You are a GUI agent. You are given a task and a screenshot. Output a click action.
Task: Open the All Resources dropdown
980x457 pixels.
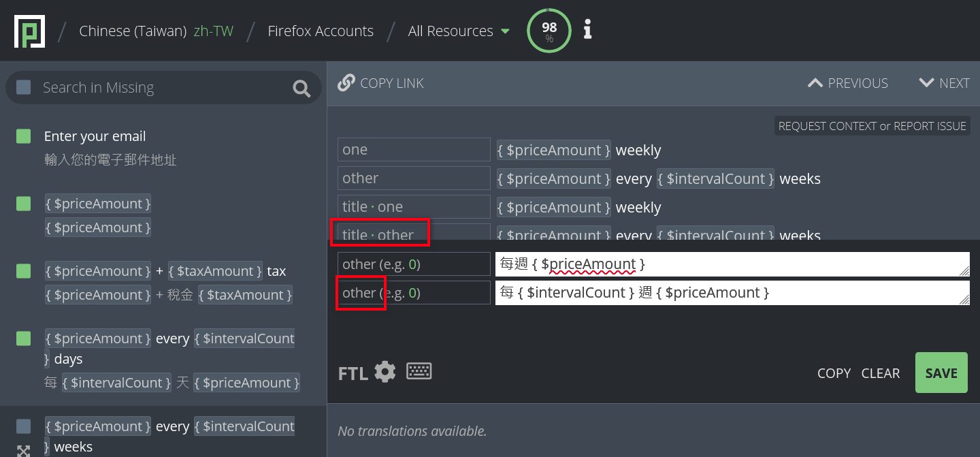(x=457, y=31)
